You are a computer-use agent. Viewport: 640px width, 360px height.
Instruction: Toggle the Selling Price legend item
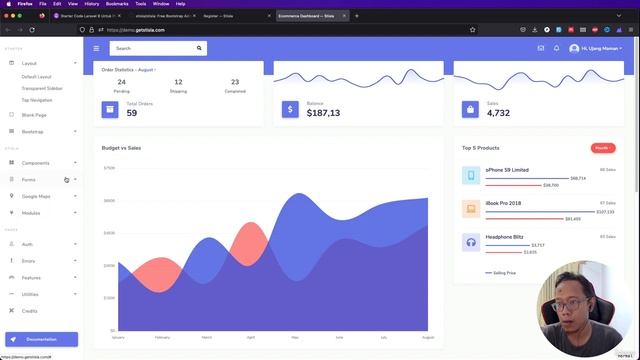click(x=500, y=273)
